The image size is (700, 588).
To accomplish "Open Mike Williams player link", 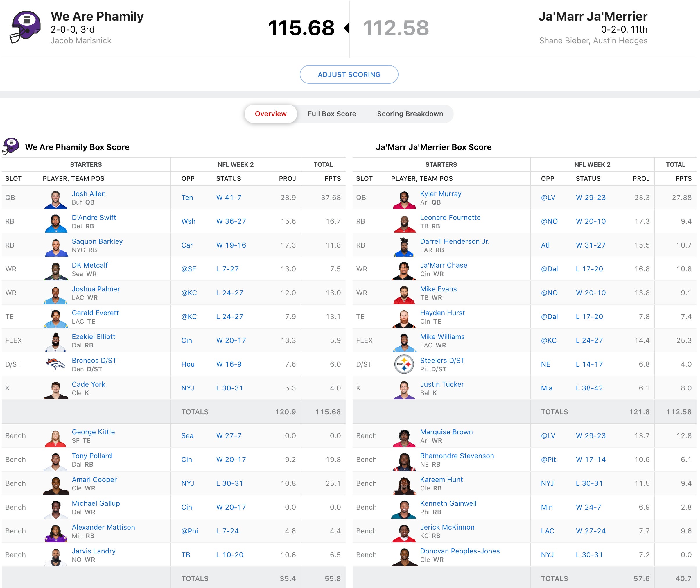I will tap(442, 336).
